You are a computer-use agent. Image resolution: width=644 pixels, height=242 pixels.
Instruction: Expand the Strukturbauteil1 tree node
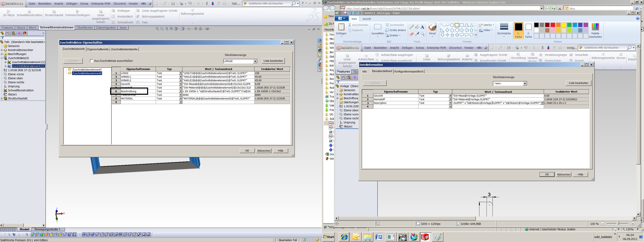coord(2,98)
